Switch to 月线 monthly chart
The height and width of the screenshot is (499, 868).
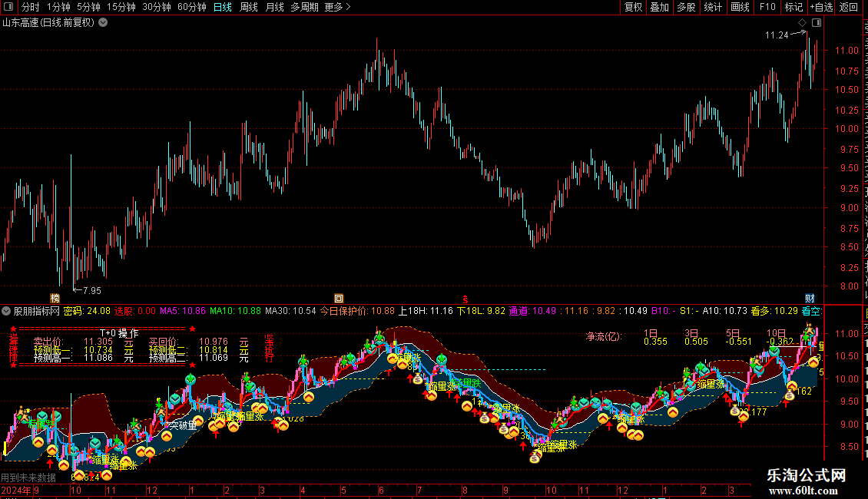point(274,7)
